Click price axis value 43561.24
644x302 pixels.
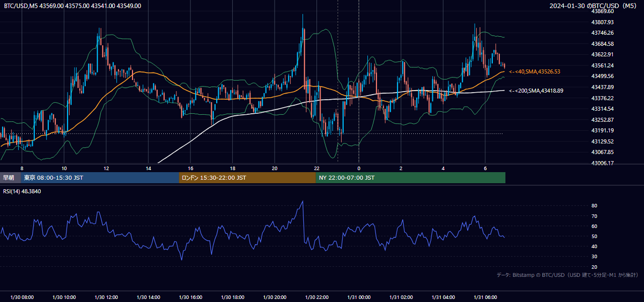(602, 65)
